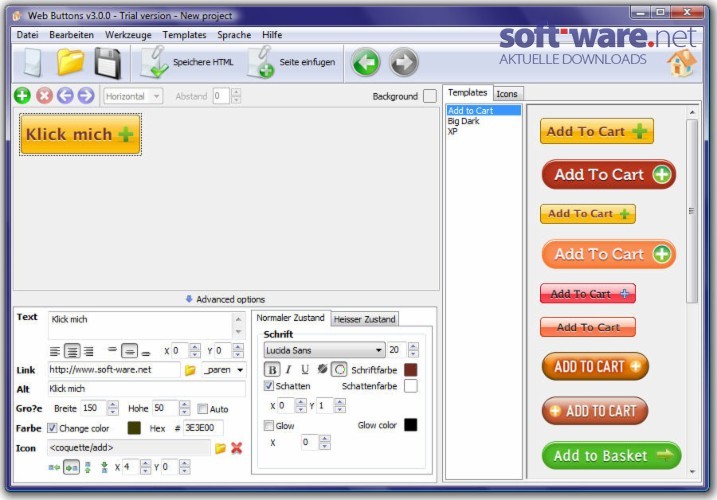Increase the Abstand spacing stepper

point(236,92)
